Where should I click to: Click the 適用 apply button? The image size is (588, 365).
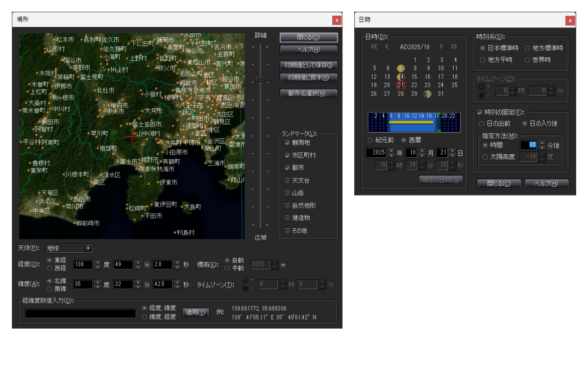pos(196,313)
